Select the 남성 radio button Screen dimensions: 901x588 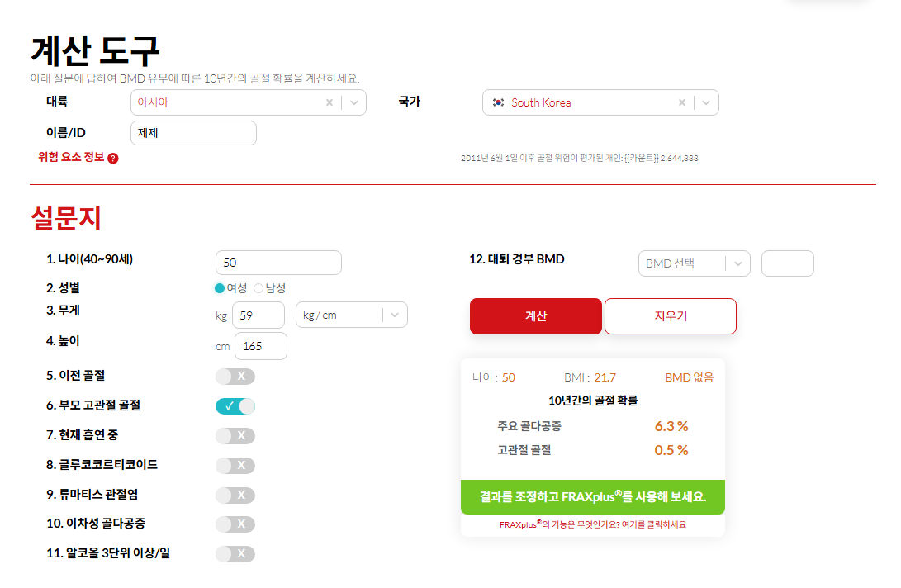258,288
